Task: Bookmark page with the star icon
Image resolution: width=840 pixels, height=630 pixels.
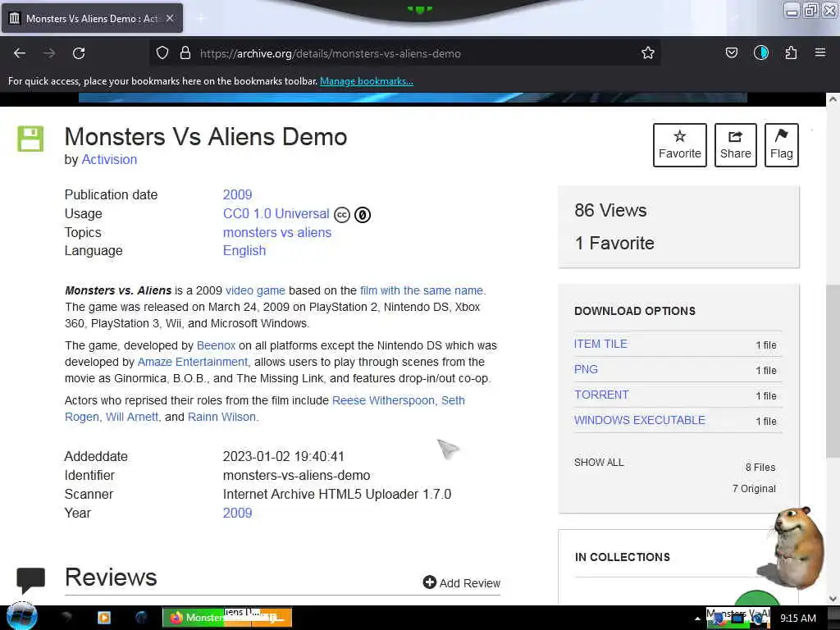Action: [x=648, y=53]
